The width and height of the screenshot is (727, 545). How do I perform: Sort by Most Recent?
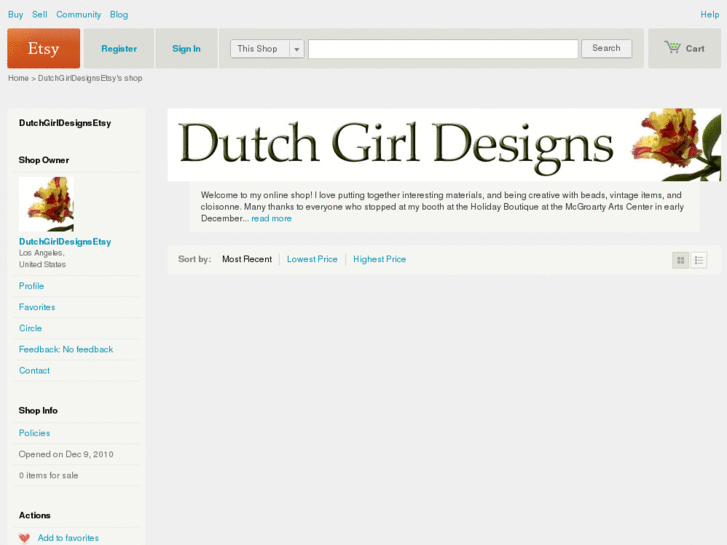[x=247, y=259]
